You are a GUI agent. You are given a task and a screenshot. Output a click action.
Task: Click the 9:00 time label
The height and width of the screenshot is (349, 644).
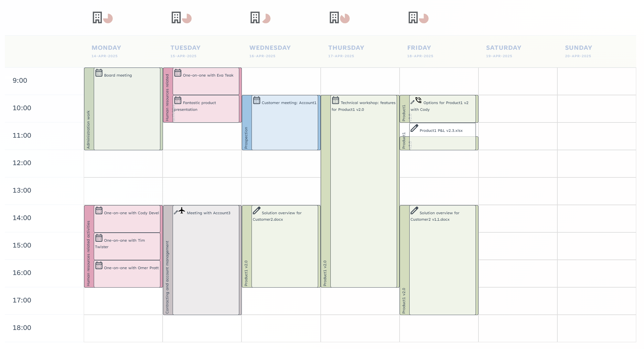pyautogui.click(x=20, y=80)
